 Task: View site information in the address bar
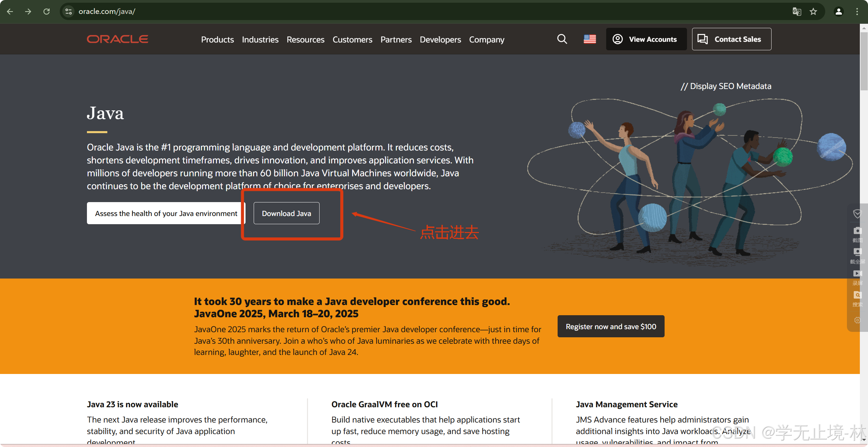tap(69, 12)
